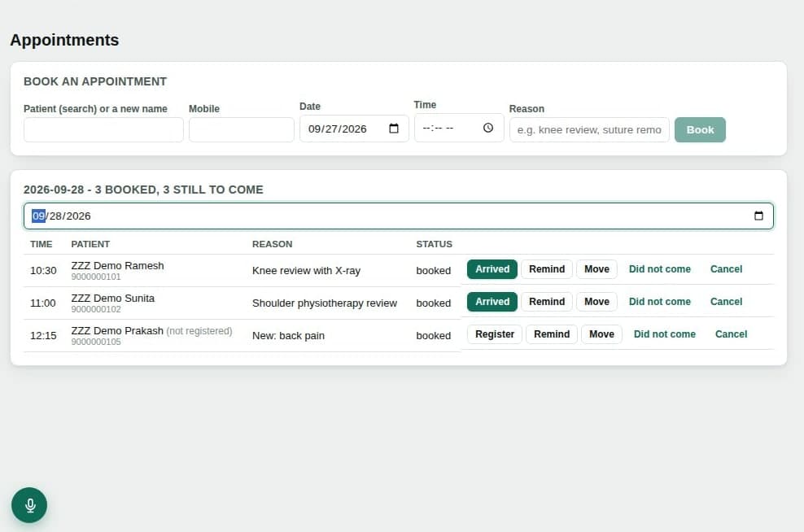The height and width of the screenshot is (532, 804).
Task: Focus the Reason text field
Action: (x=589, y=129)
